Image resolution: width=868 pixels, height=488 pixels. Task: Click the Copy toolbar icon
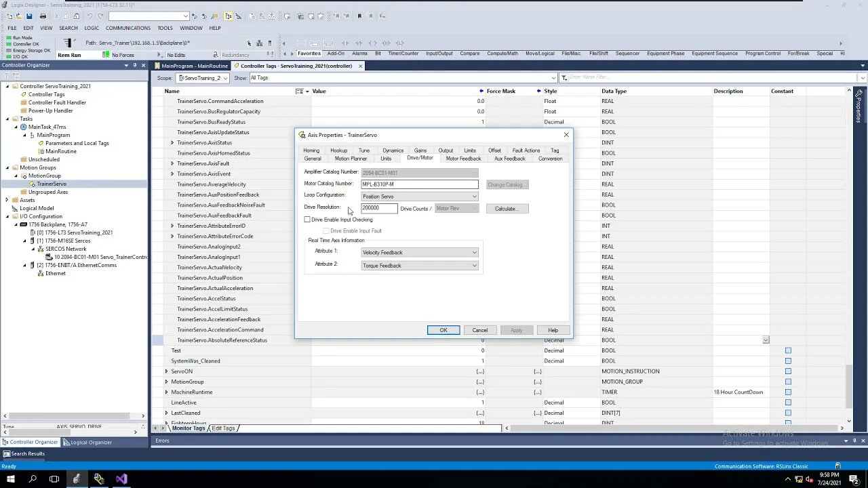click(66, 16)
